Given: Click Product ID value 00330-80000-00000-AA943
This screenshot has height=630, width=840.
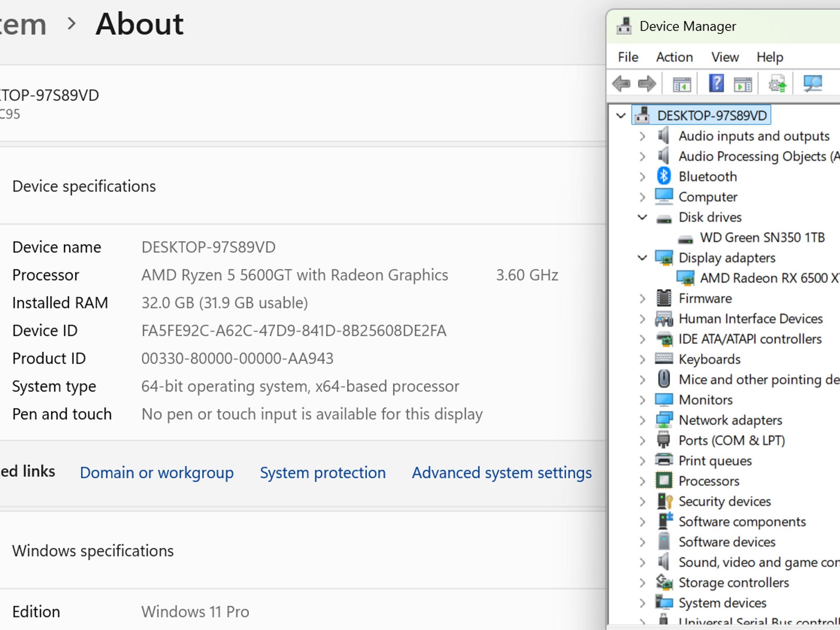Looking at the screenshot, I should (237, 358).
